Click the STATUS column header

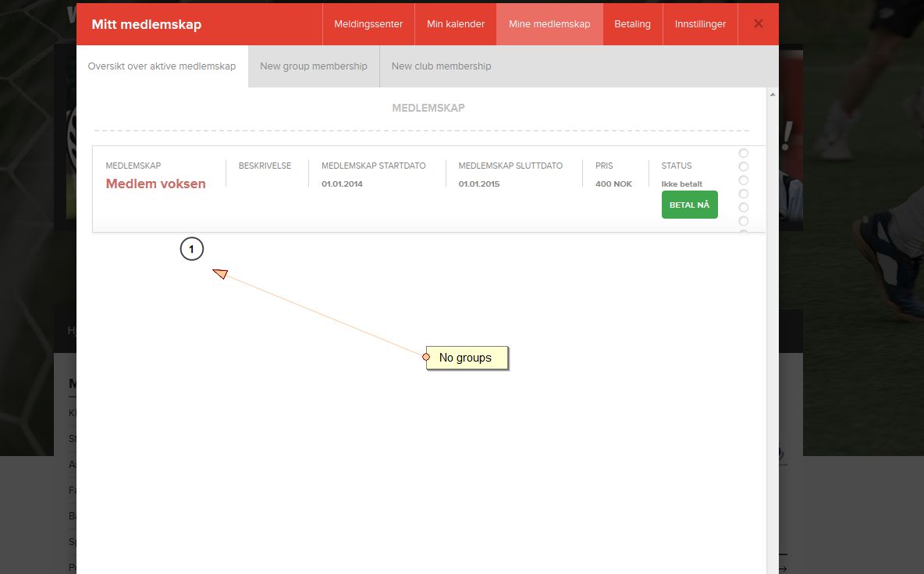pyautogui.click(x=677, y=166)
